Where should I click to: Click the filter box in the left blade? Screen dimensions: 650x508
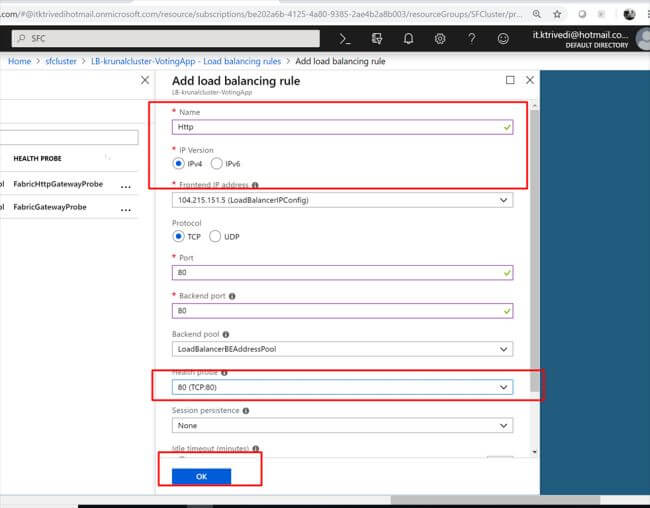(69, 137)
